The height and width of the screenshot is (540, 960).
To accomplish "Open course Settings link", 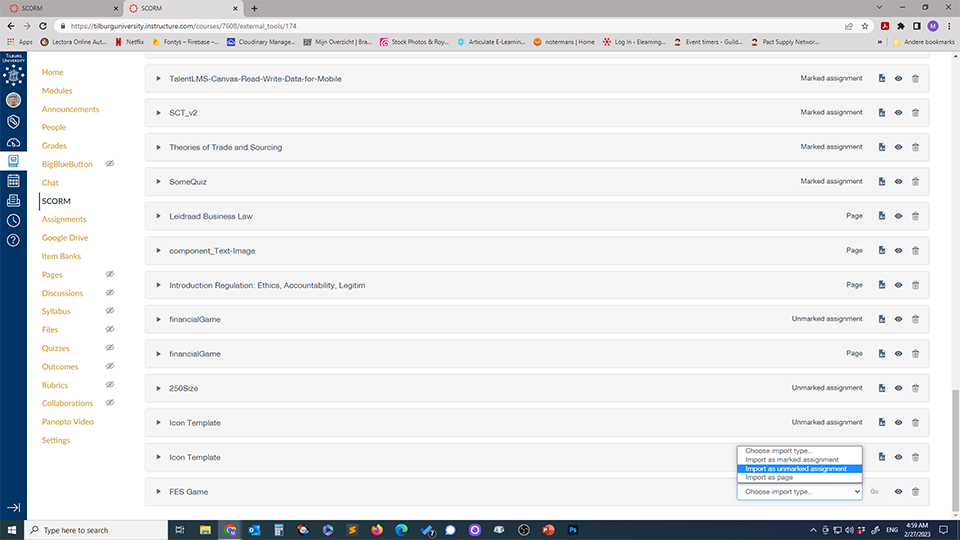I will (56, 440).
